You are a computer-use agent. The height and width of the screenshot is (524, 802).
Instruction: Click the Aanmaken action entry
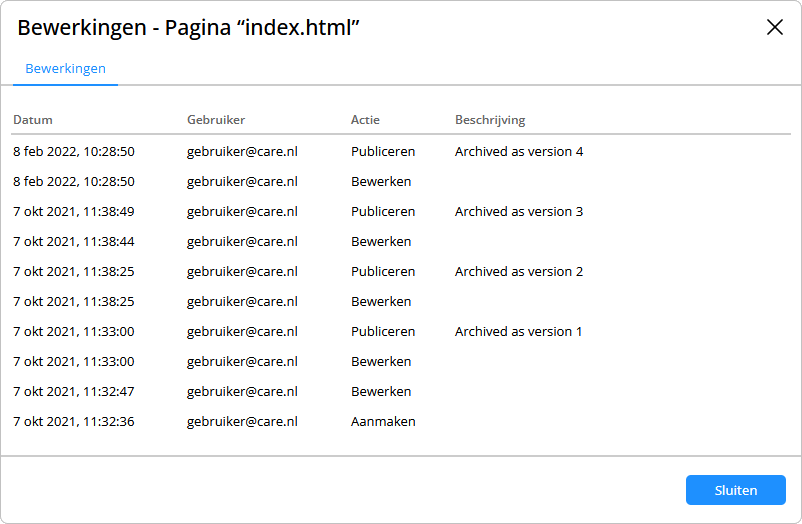(383, 421)
